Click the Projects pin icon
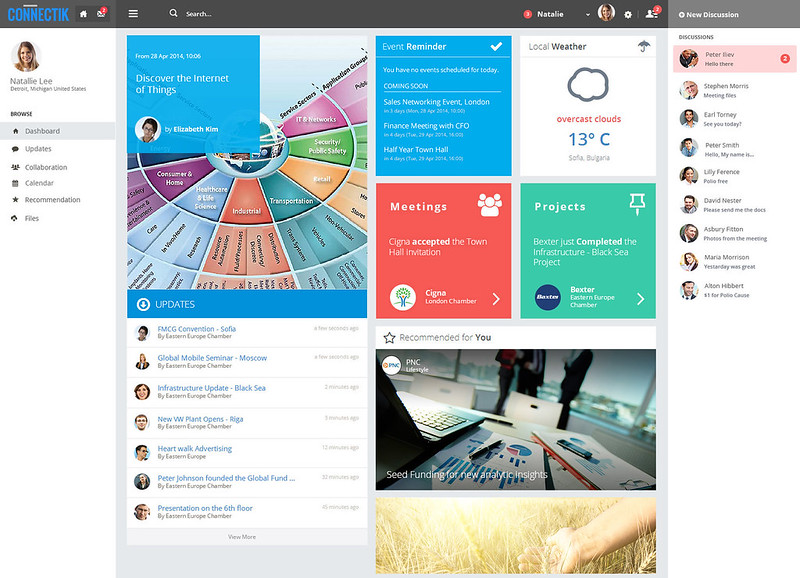This screenshot has height=578, width=800. tap(637, 205)
